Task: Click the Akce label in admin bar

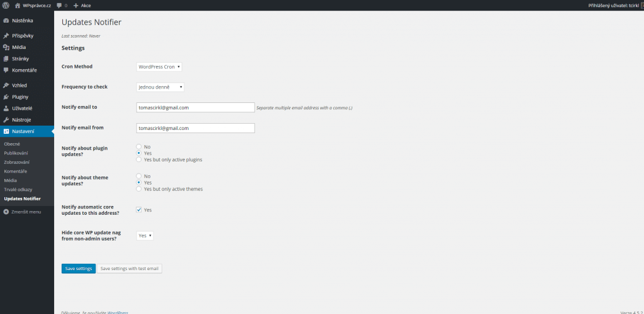Action: [86, 5]
